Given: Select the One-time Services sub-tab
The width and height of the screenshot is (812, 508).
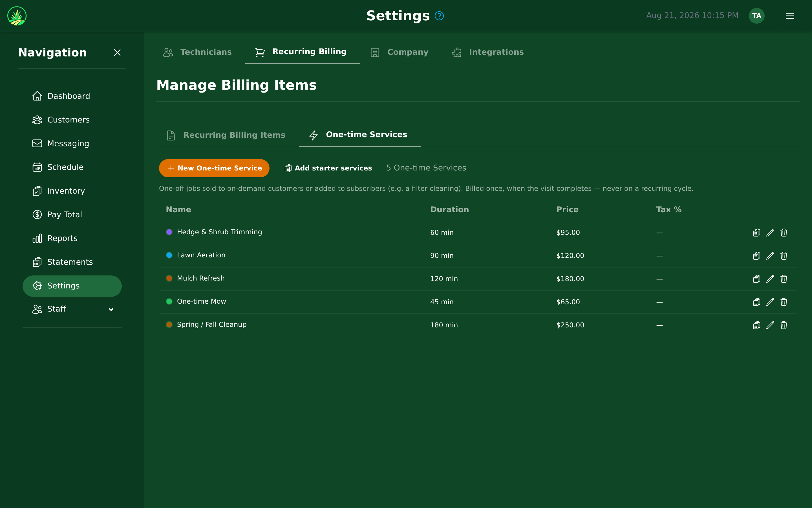Looking at the screenshot, I should pos(359,135).
